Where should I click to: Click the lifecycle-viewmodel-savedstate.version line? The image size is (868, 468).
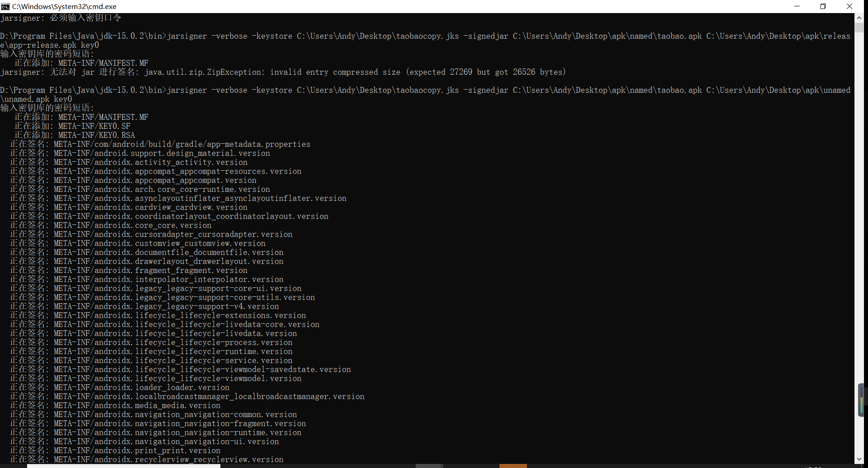[x=180, y=369]
